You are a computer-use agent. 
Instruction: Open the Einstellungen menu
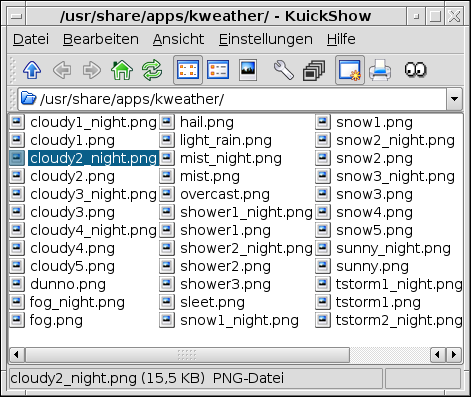pos(266,39)
